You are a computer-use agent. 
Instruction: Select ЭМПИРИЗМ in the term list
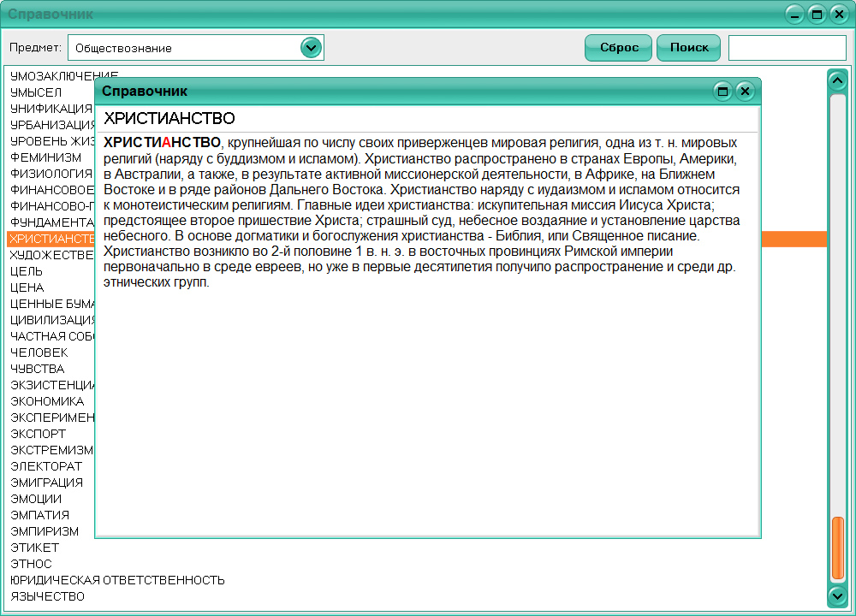click(45, 531)
